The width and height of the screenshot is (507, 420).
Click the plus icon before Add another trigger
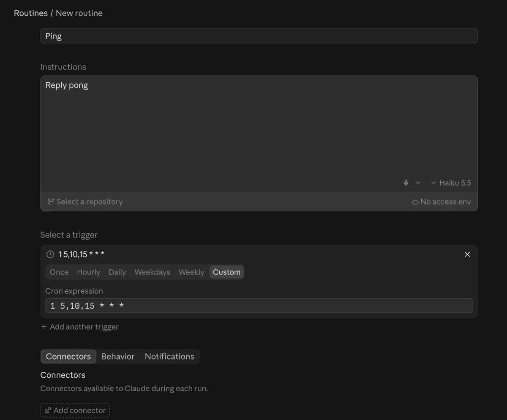coord(44,327)
